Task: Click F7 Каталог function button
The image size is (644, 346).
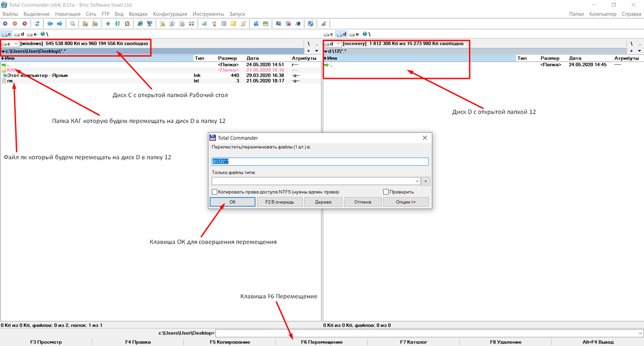Action: point(413,342)
